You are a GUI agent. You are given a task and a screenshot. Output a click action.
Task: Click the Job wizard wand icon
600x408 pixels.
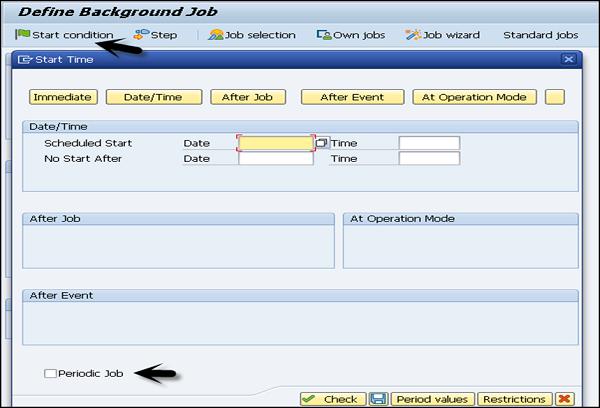[x=413, y=35]
